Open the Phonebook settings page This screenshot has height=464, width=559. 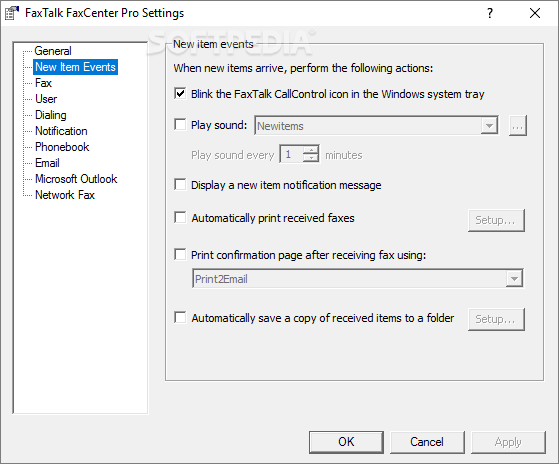coord(62,147)
